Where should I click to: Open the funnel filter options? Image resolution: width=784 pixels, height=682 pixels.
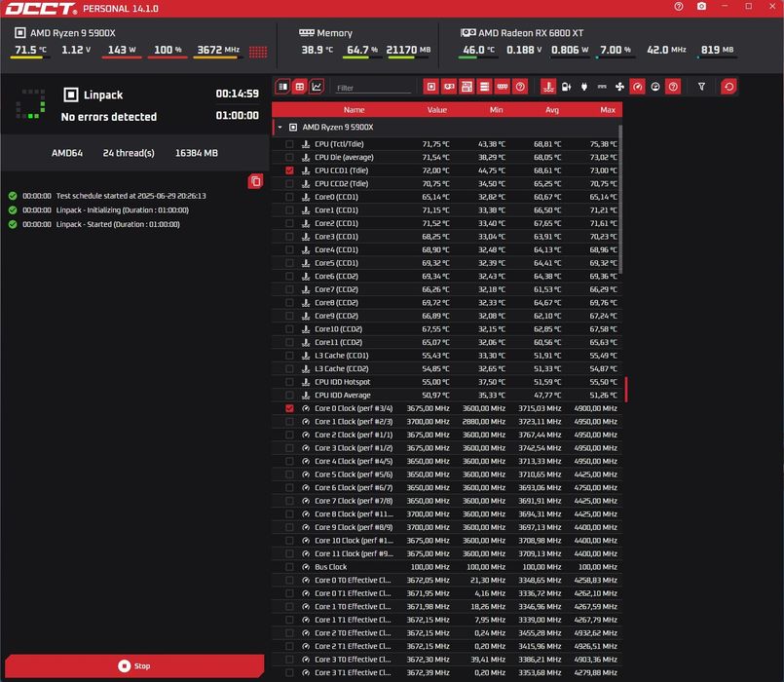(x=701, y=87)
